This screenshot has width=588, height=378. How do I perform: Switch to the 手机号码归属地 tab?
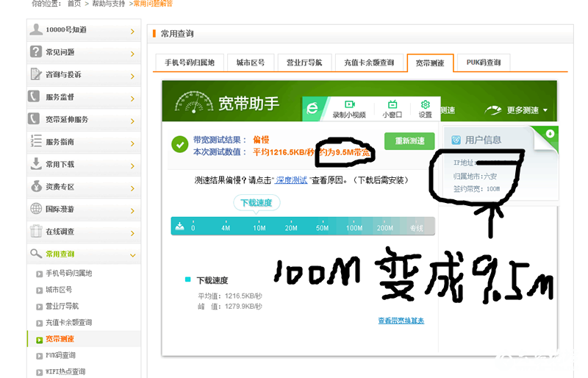(190, 63)
